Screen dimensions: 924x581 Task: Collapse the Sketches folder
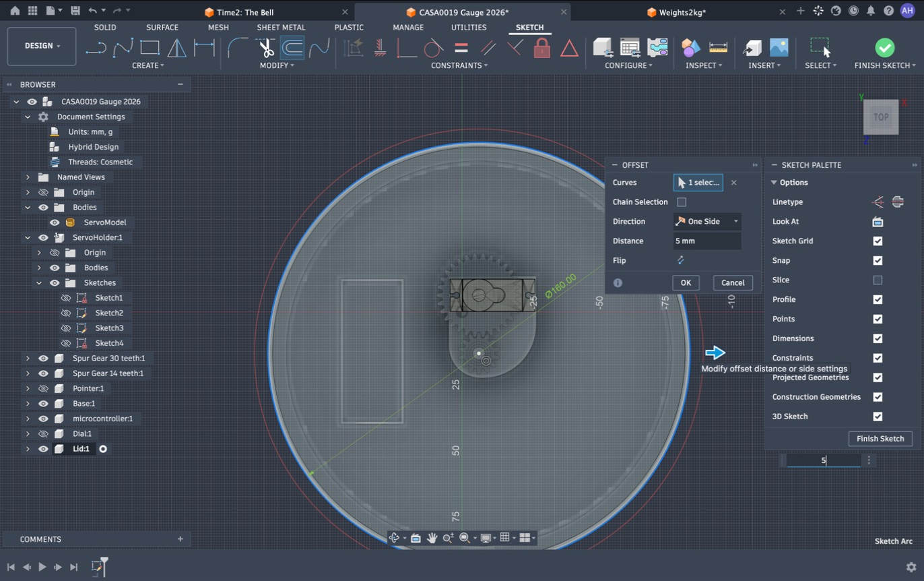point(39,283)
